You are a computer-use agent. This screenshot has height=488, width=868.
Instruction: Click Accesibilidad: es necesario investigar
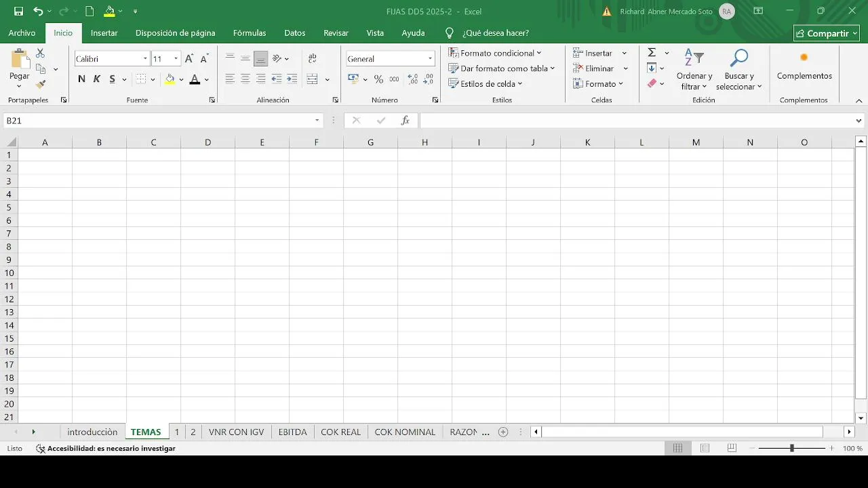pyautogui.click(x=106, y=449)
